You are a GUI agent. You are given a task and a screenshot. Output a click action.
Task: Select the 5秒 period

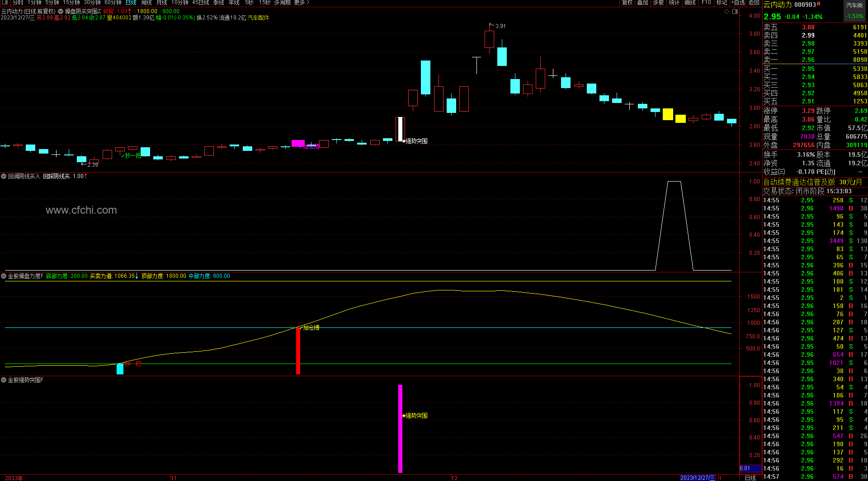pyautogui.click(x=249, y=3)
